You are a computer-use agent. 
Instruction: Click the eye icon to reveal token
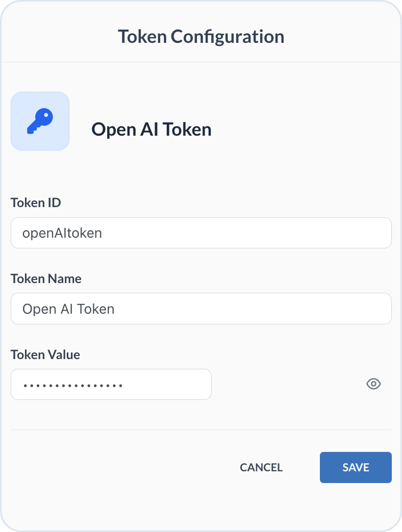click(x=373, y=384)
